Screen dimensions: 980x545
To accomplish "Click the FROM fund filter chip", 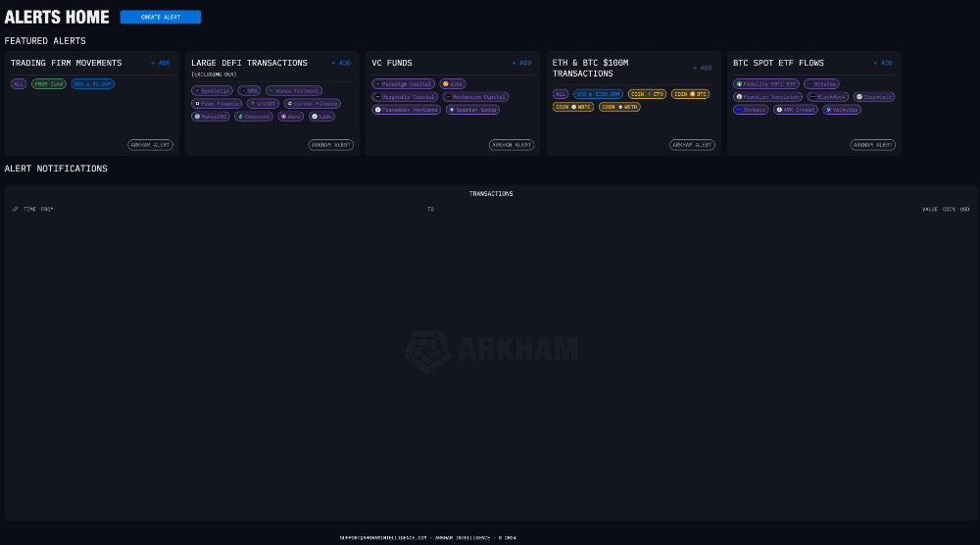I will (48, 84).
